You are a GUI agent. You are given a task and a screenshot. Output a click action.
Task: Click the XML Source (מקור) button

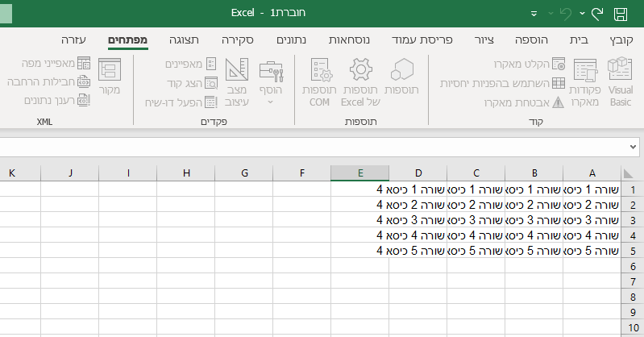(x=109, y=77)
